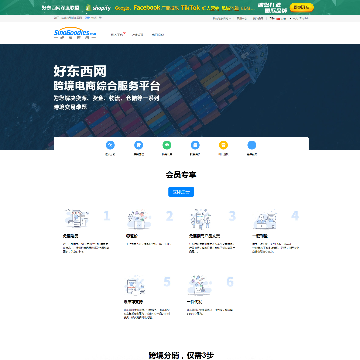Select the illustration beside number 2
This screenshot has height=360, width=360.
click(x=139, y=220)
